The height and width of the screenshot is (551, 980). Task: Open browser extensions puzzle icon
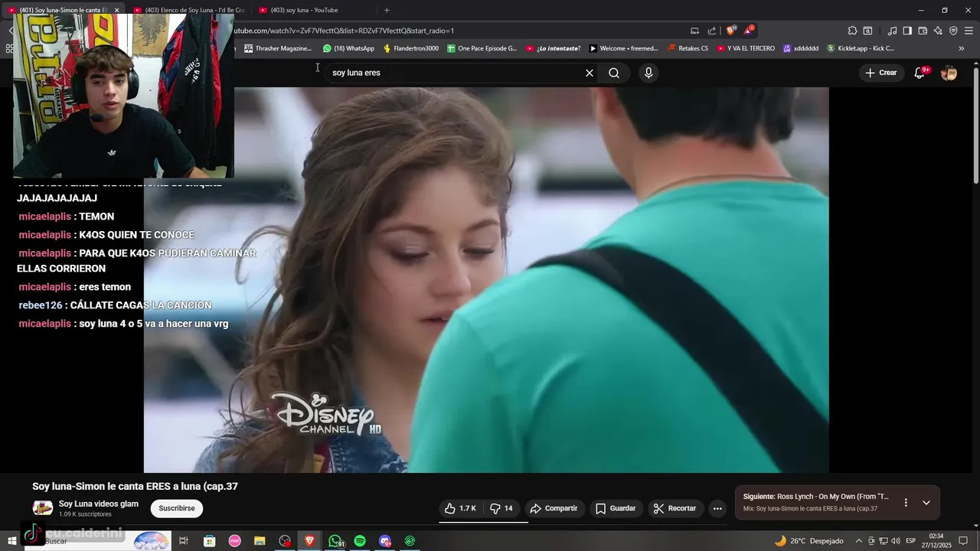click(852, 31)
